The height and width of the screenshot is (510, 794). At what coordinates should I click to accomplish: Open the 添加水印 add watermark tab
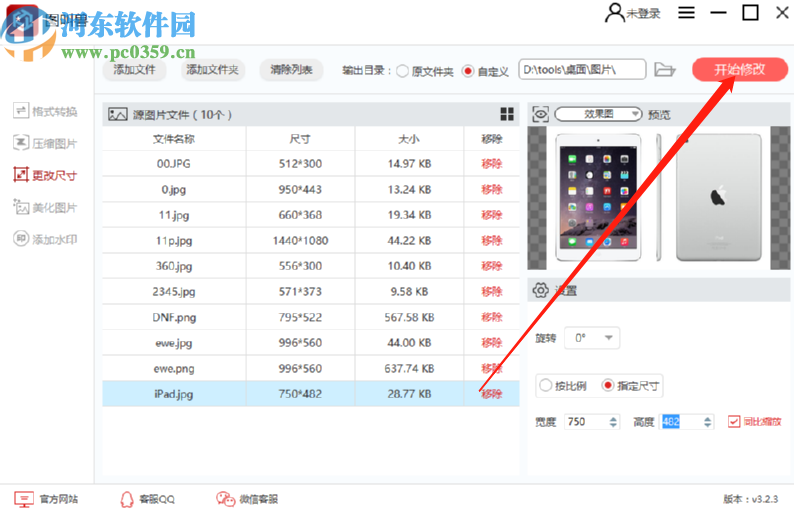(45, 239)
